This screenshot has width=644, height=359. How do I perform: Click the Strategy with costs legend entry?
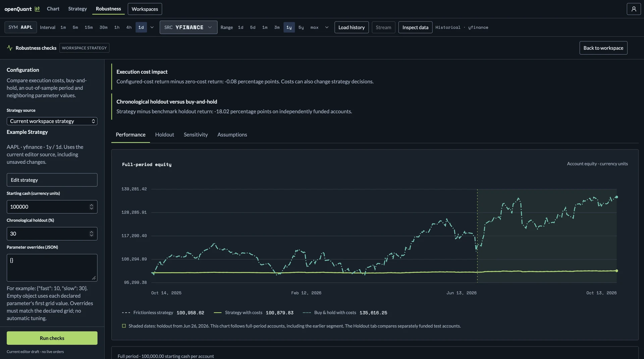coord(254,313)
